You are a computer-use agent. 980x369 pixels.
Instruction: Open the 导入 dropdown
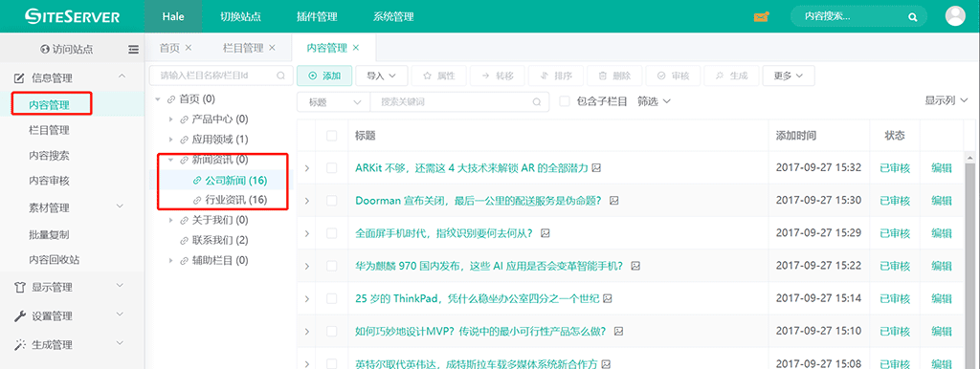coord(381,76)
